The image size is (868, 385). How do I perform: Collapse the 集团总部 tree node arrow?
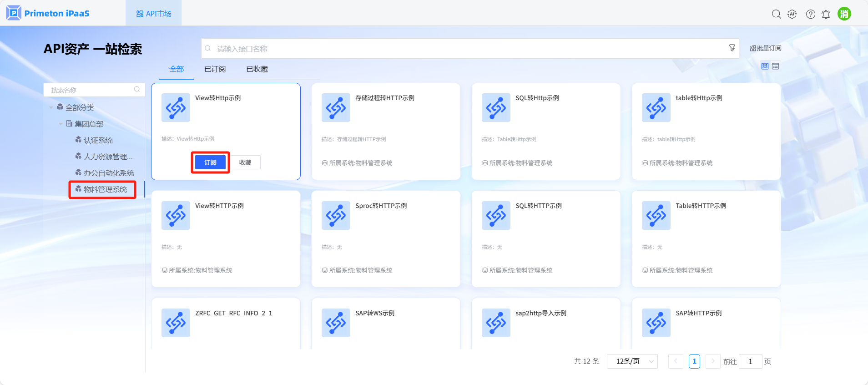click(x=61, y=124)
